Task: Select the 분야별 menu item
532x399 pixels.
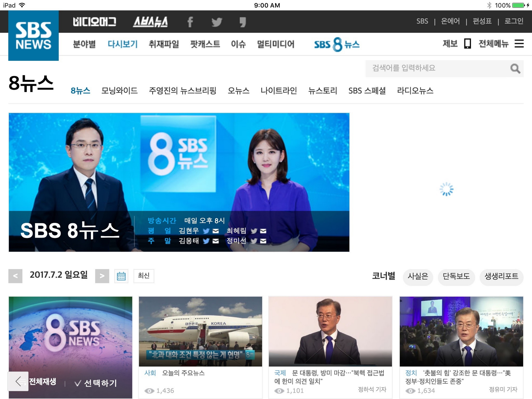Action: click(84, 44)
